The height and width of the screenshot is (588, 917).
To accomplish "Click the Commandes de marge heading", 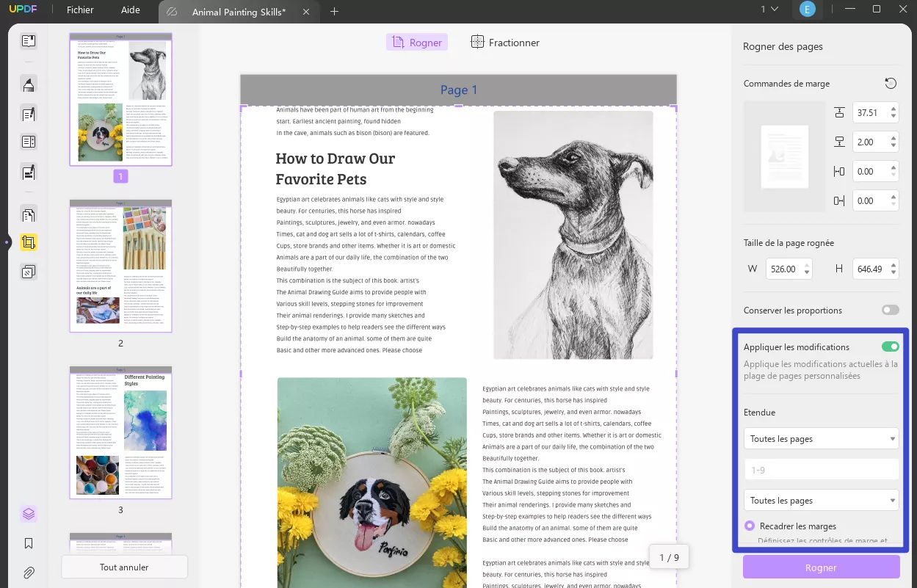I will 786,84.
